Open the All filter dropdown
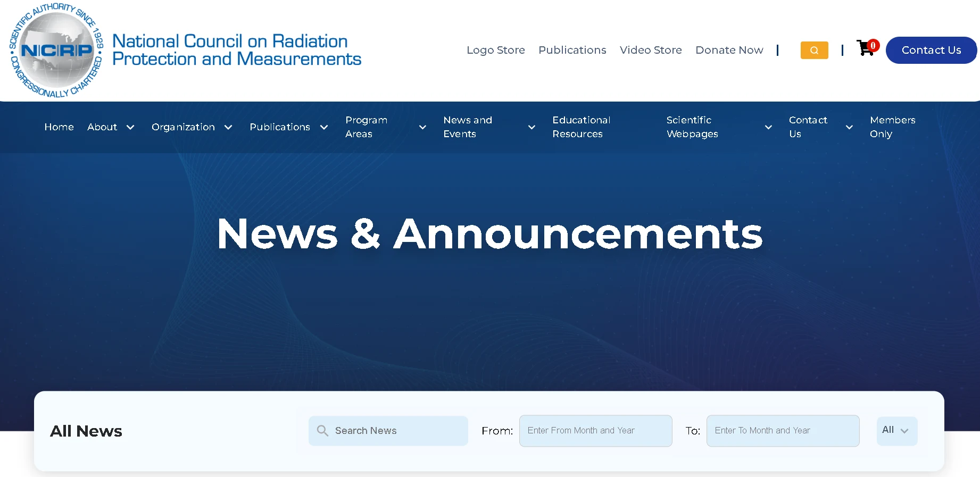The image size is (980, 477). point(896,431)
